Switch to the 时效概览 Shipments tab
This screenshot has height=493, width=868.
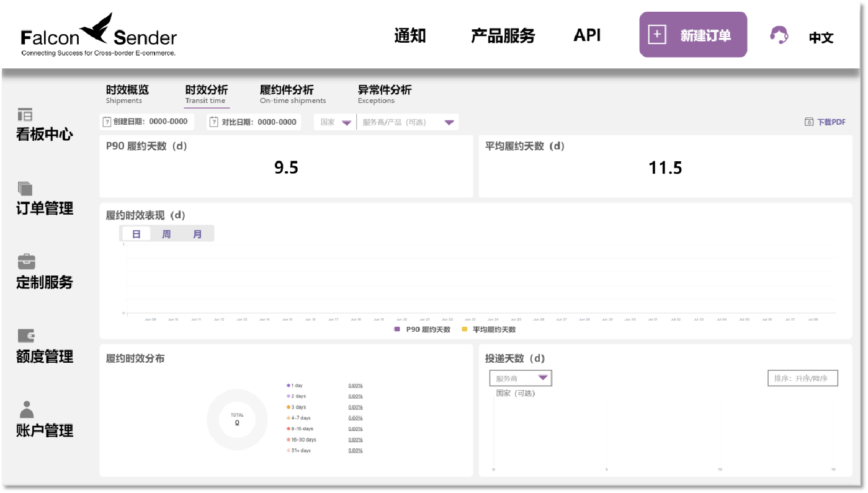tap(127, 94)
